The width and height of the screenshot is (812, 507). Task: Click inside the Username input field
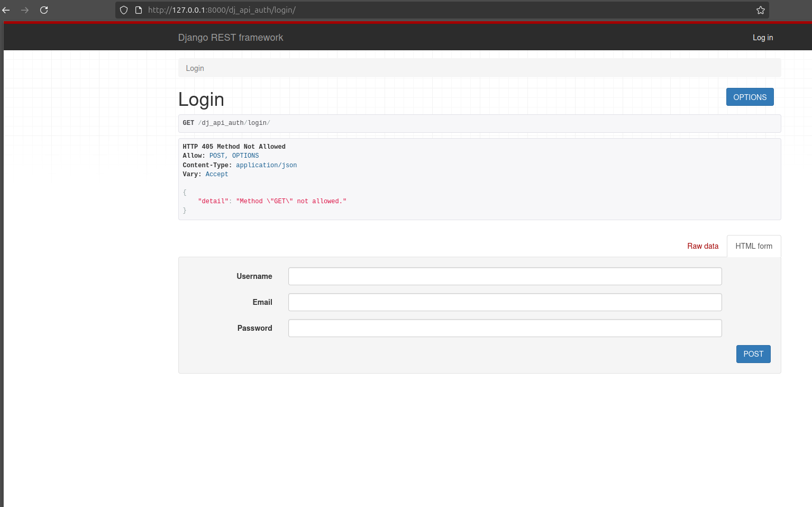click(504, 276)
